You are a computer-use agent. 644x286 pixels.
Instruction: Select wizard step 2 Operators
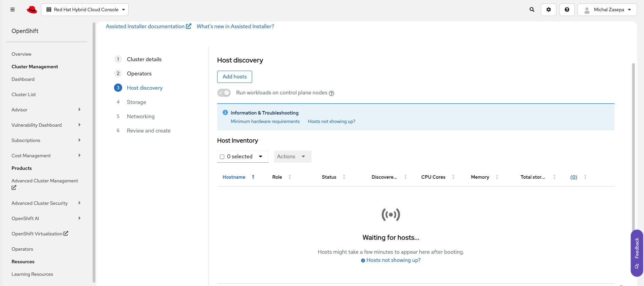[x=139, y=73]
